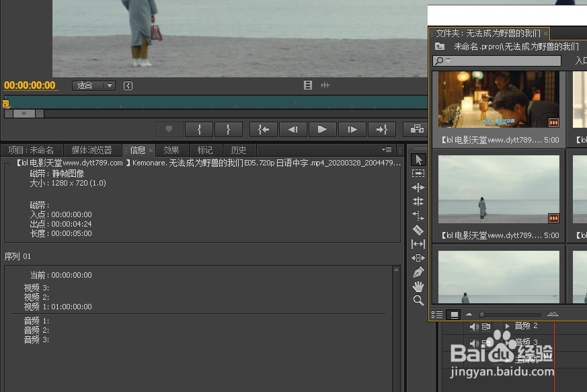Close the 文件夹 bin tab
587x392 pixels.
tap(545, 34)
